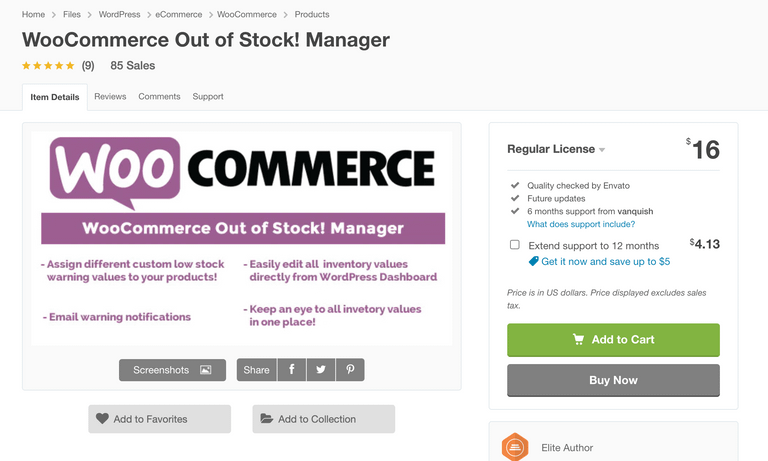
Task: Open the Support tab
Action: 208,97
